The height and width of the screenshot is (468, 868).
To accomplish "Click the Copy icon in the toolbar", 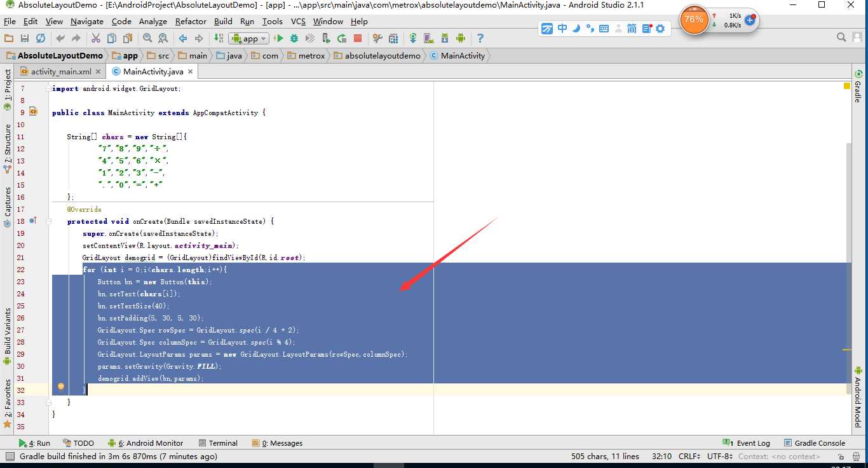I will pyautogui.click(x=112, y=38).
